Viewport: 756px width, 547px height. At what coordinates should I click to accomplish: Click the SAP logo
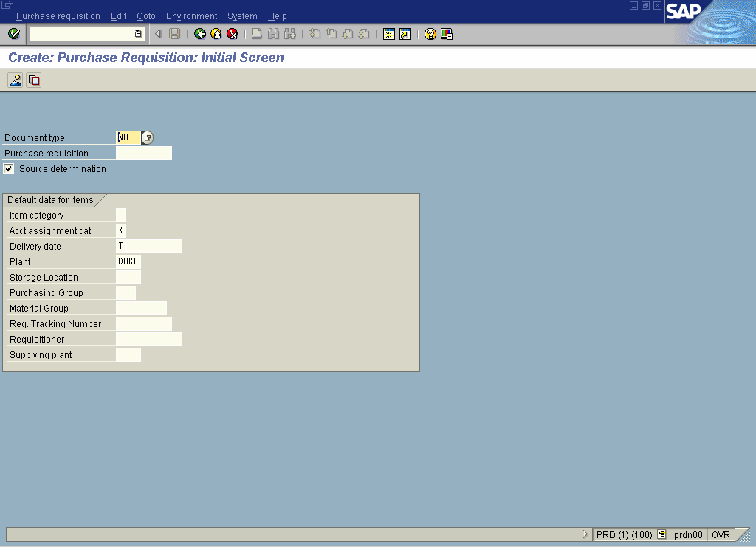coord(683,10)
